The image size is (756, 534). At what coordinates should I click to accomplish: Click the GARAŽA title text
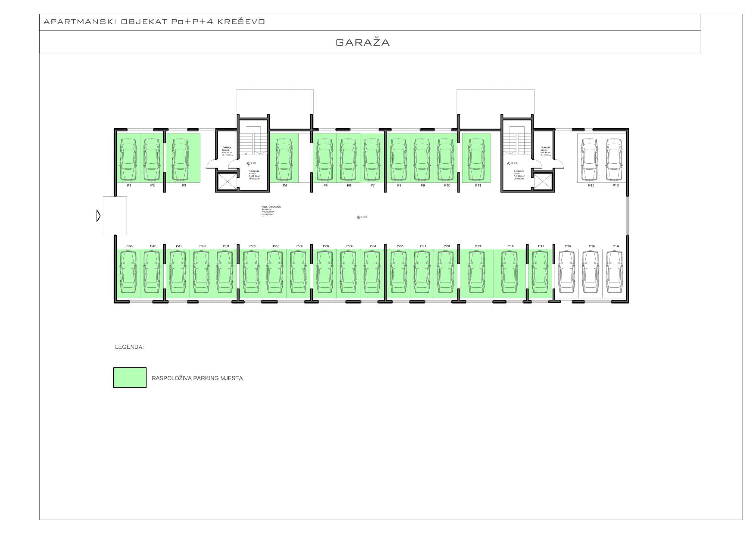(x=363, y=42)
